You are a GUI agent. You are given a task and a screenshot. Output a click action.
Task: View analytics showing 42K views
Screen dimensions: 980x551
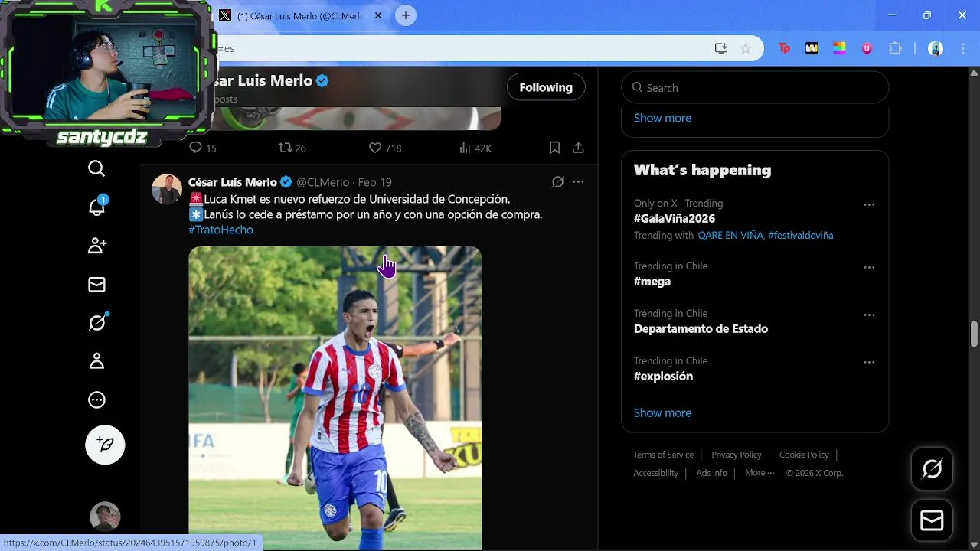click(x=475, y=148)
